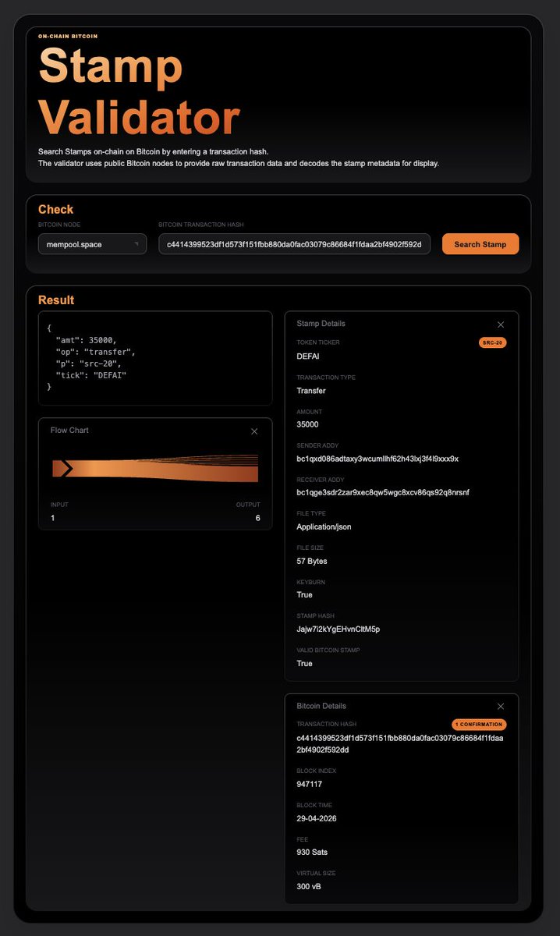Close the Flow Chart panel

[x=254, y=431]
